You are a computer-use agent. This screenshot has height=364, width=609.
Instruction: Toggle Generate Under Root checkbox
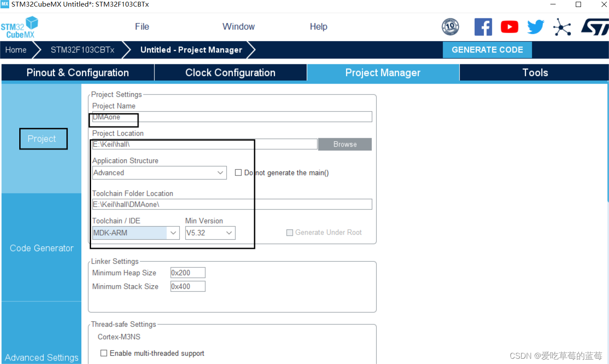point(290,233)
